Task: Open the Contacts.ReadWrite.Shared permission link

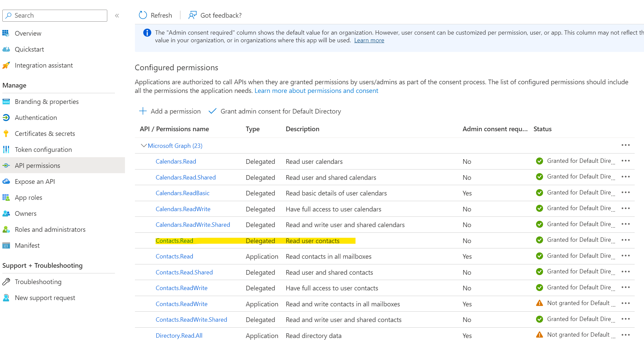Action: pos(191,320)
